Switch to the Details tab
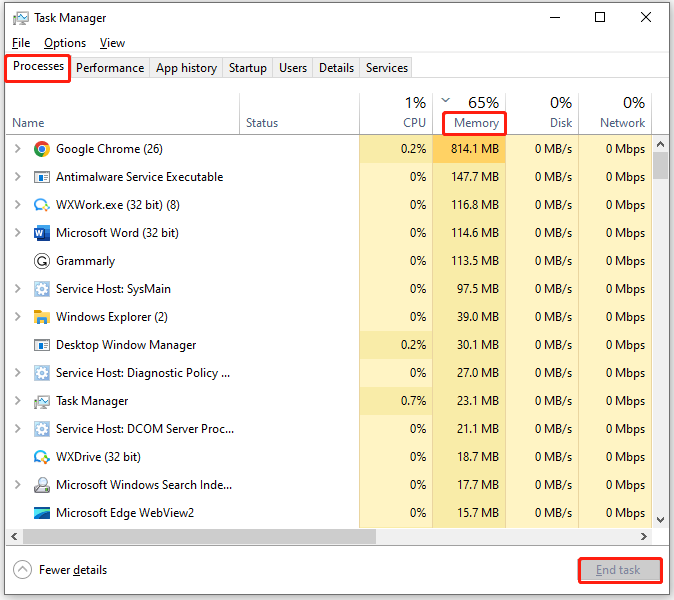 pyautogui.click(x=336, y=68)
